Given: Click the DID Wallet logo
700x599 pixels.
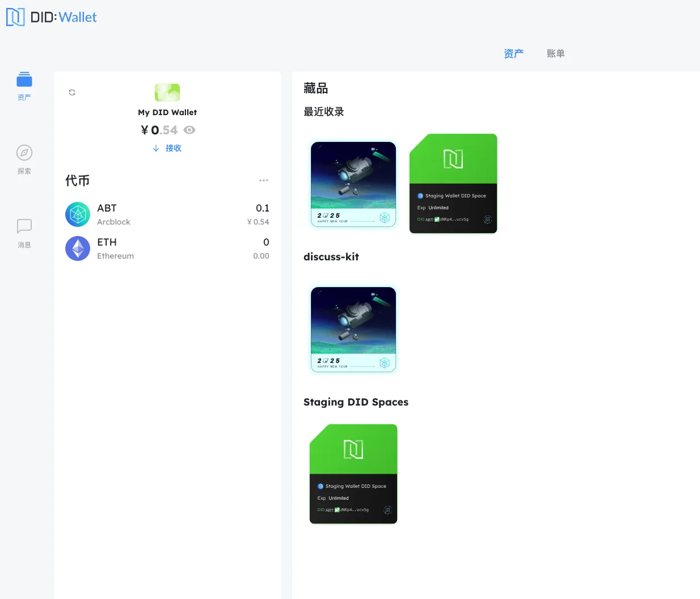Looking at the screenshot, I should click(x=51, y=17).
